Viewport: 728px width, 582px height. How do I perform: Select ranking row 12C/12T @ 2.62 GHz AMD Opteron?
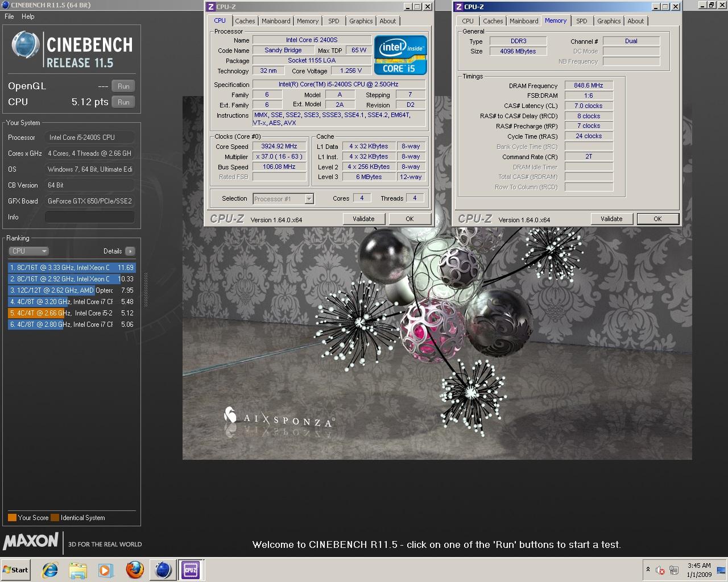click(x=72, y=290)
